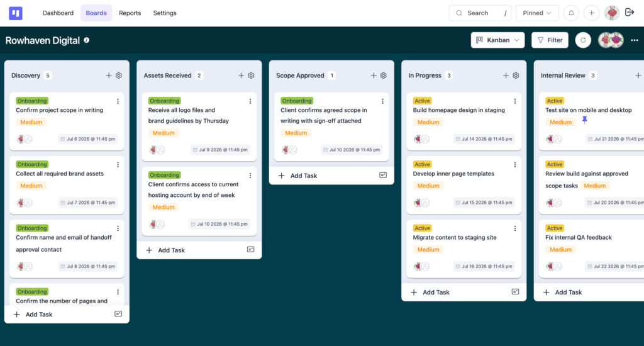The image size is (644, 346).
Task: Open the Settings tab
Action: pyautogui.click(x=165, y=13)
